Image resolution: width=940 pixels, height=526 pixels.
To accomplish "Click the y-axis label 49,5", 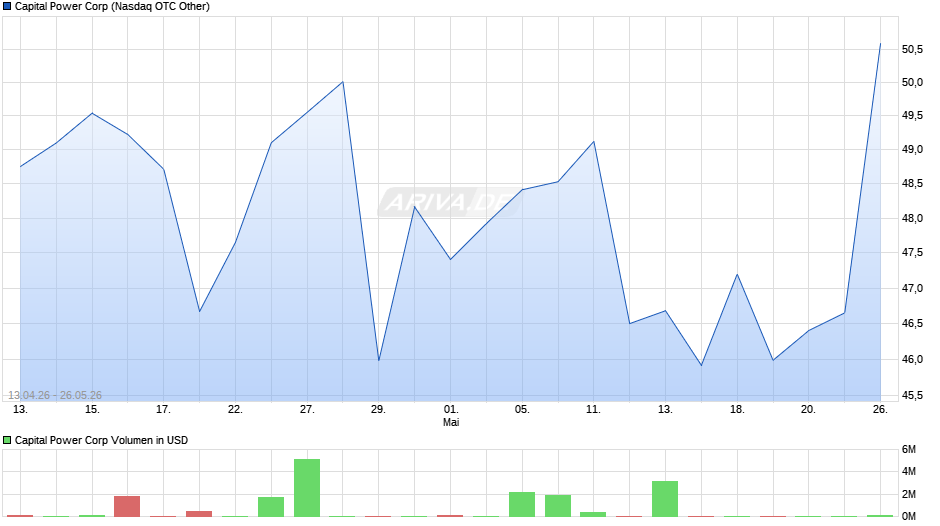I will [912, 116].
